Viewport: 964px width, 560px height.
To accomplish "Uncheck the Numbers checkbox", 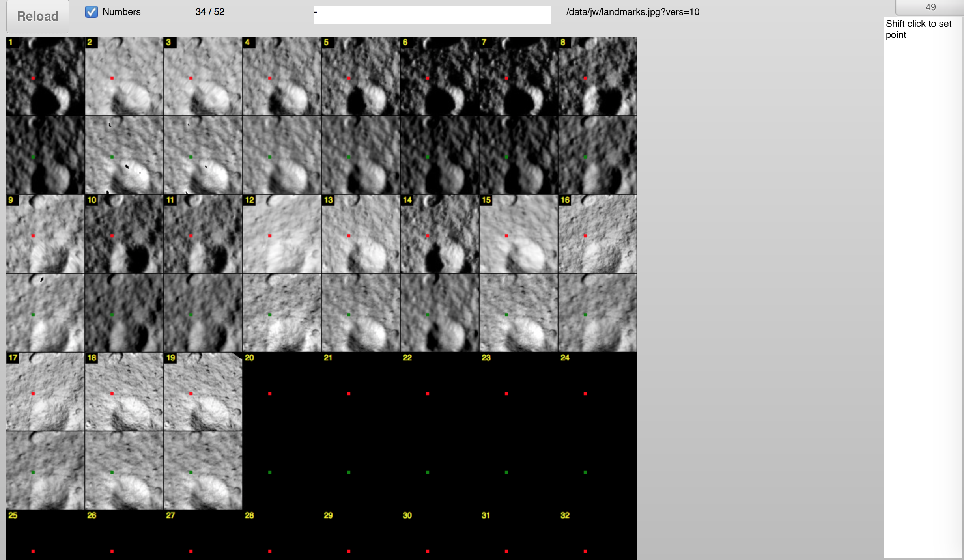I will (x=92, y=12).
